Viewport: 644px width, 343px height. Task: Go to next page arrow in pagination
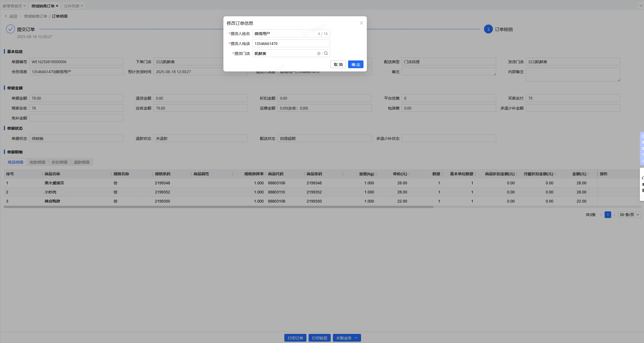pyautogui.click(x=614, y=215)
